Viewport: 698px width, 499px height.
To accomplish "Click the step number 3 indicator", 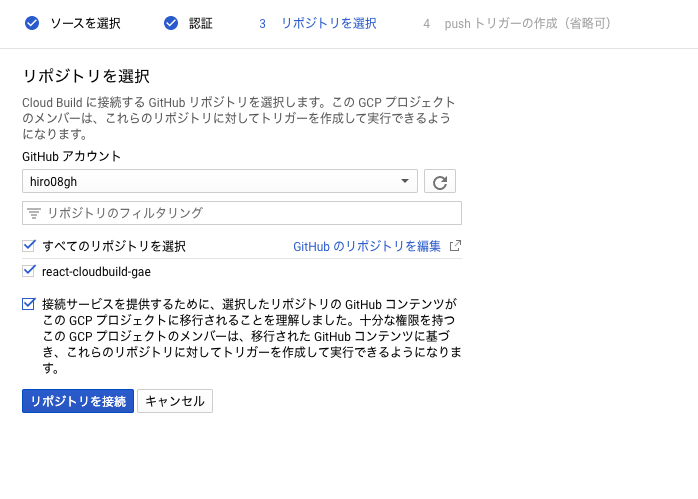I will click(x=263, y=24).
